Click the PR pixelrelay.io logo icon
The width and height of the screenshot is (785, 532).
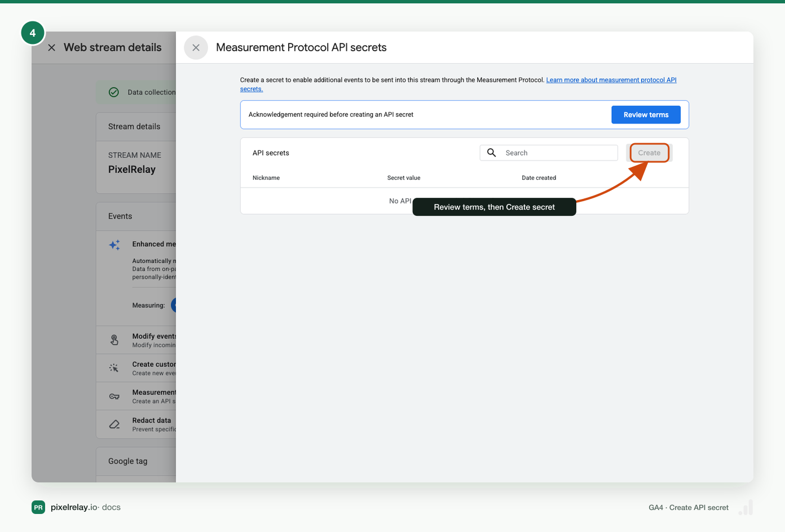[x=38, y=507]
